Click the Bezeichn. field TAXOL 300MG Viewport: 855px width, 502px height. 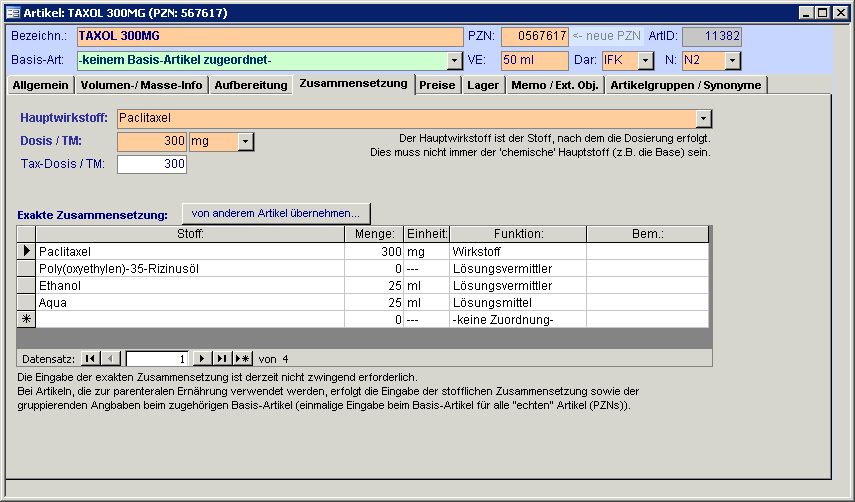270,37
